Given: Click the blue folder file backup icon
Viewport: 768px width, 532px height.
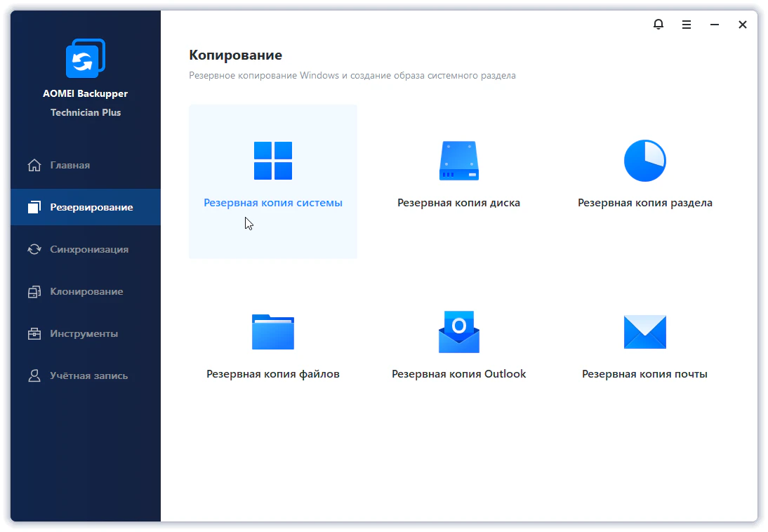Looking at the screenshot, I should coord(273,332).
